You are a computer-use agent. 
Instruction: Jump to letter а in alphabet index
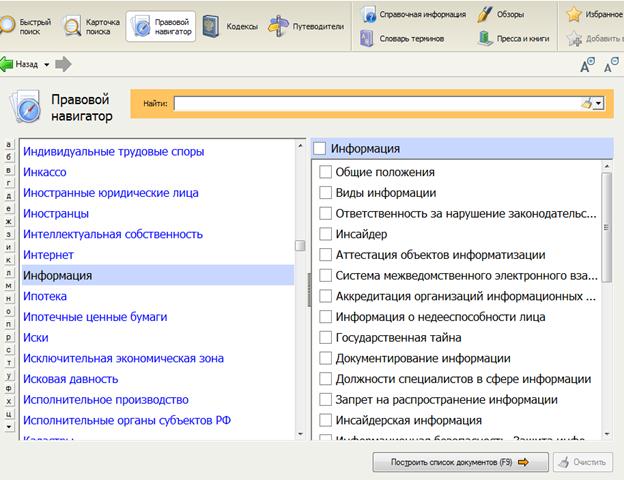[8, 144]
